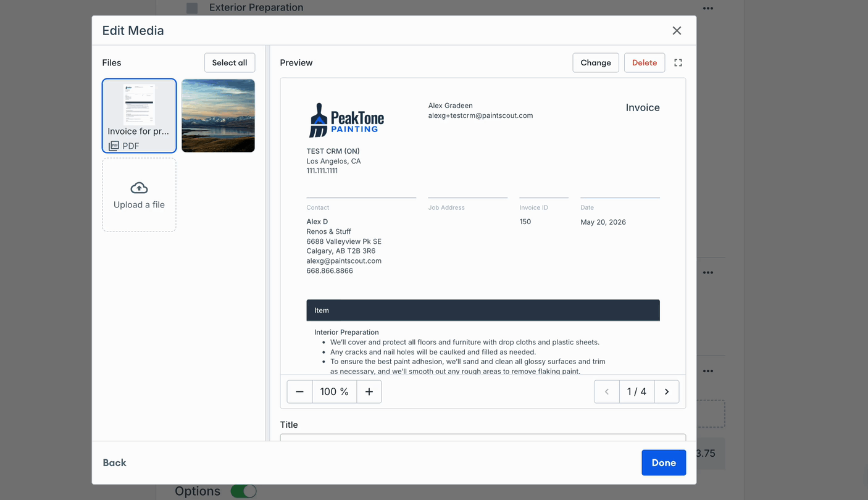Viewport: 868px width, 500px height.
Task: Zoom in with the plus button
Action: (x=369, y=391)
